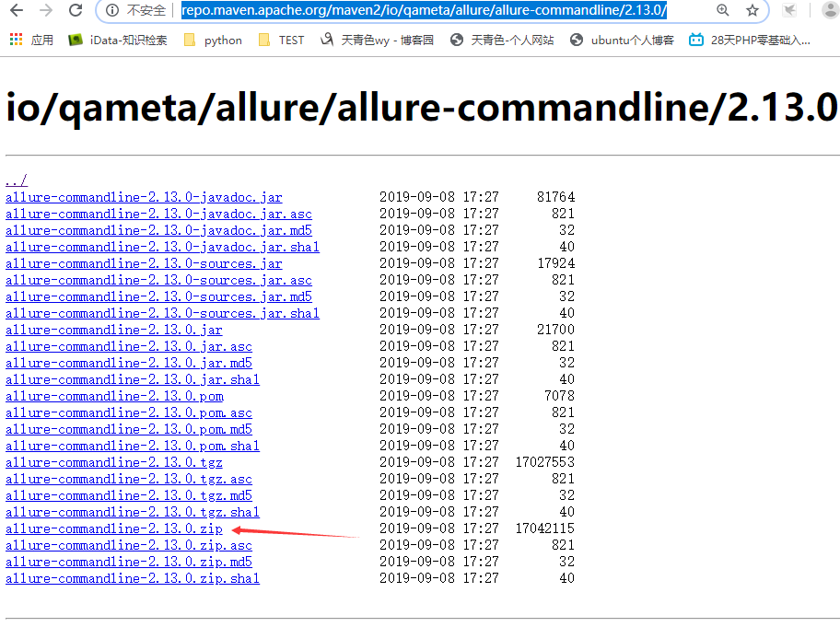Viewport: 840px width, 627px height.
Task: Open allure-commandline-2.13.0.jar.sha1 link
Action: point(133,379)
